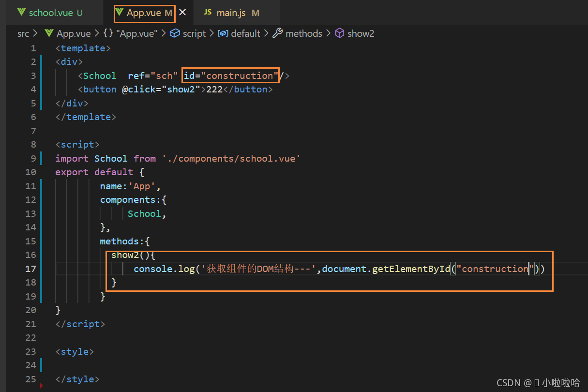The image size is (588, 392).
Task: Open the script breadcrumb segment
Action: tap(194, 33)
